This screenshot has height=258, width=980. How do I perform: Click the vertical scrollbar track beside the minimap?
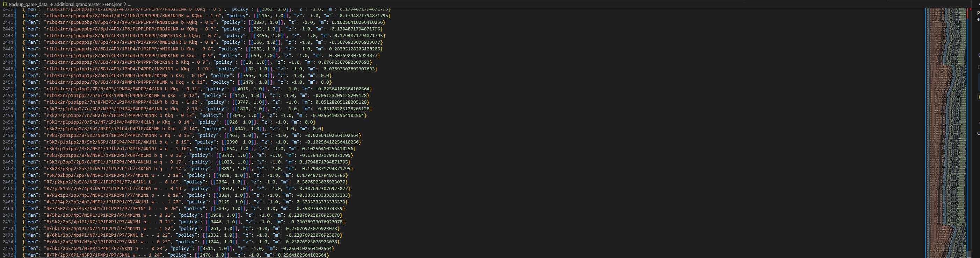point(970,152)
